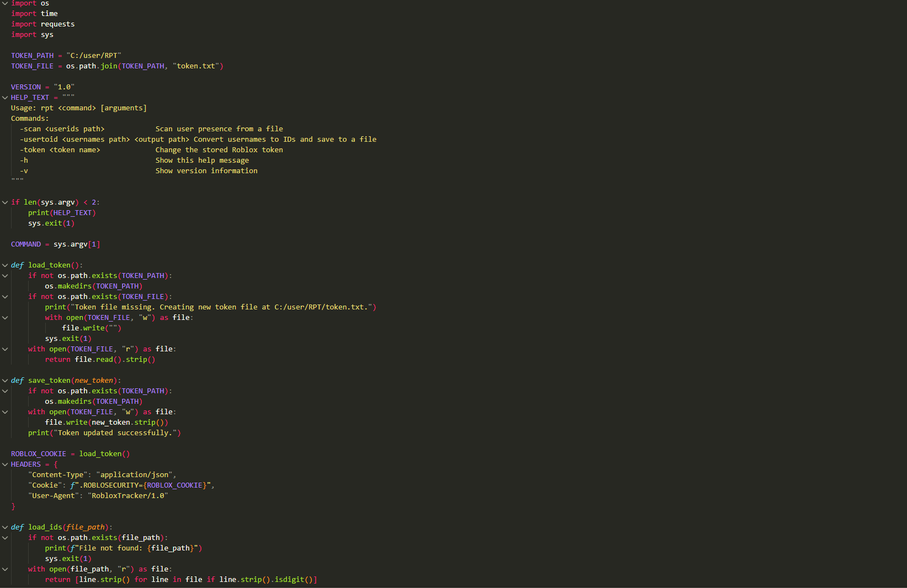Click the ROBLOX_COOKIE variable assignment
The width and height of the screenshot is (907, 588).
click(39, 454)
